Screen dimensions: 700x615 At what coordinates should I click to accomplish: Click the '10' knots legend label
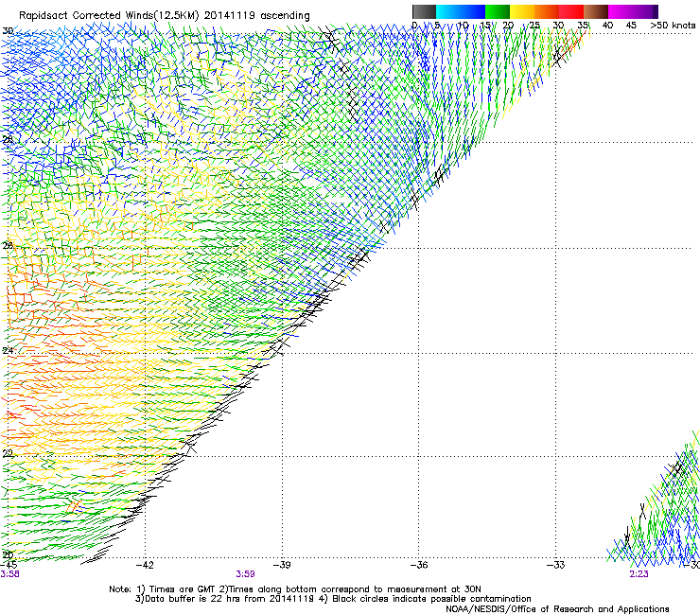coord(463,25)
